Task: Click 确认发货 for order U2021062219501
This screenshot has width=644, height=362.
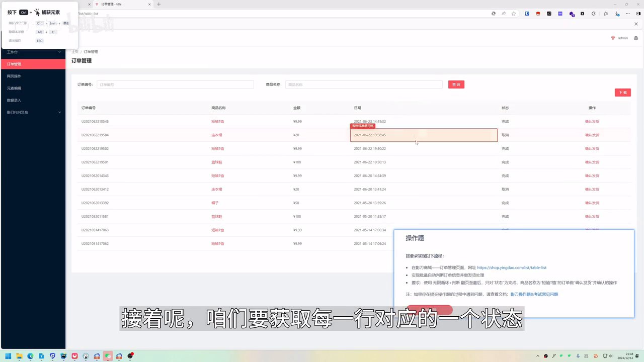Action: click(592, 162)
